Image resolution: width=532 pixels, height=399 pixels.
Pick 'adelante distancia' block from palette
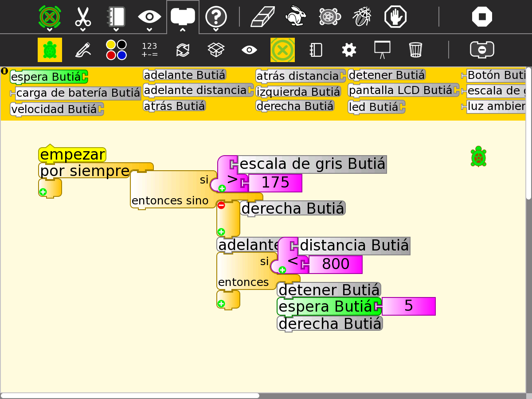click(198, 90)
